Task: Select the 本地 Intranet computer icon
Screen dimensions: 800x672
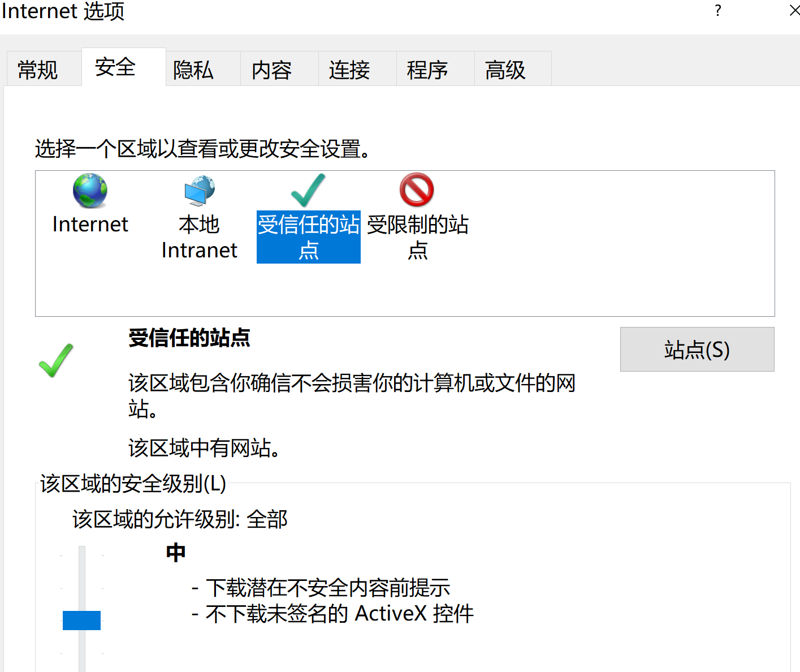Action: 199,191
